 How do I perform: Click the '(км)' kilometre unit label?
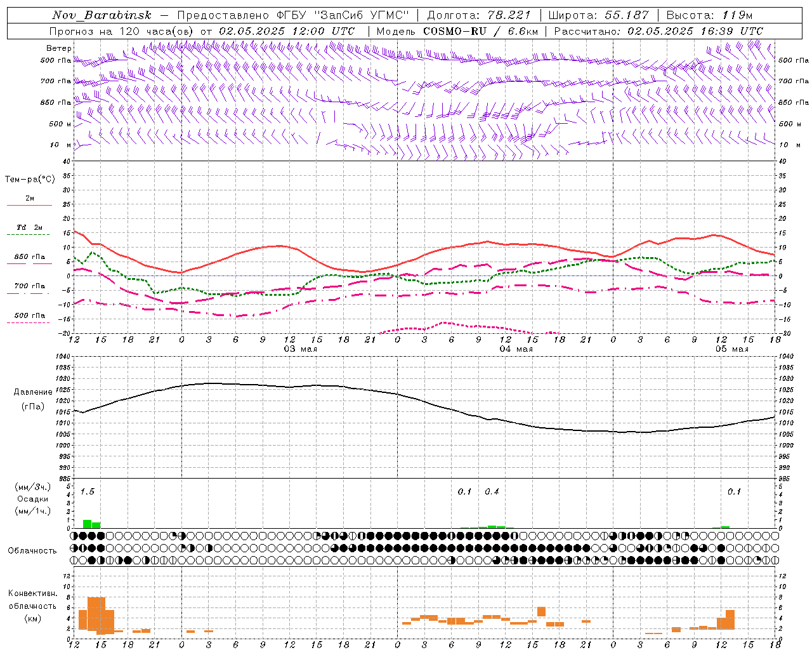tap(34, 618)
